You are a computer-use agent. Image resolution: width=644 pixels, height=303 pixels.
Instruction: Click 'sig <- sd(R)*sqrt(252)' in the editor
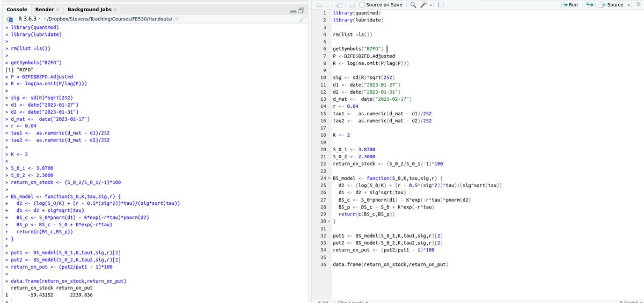(x=363, y=78)
